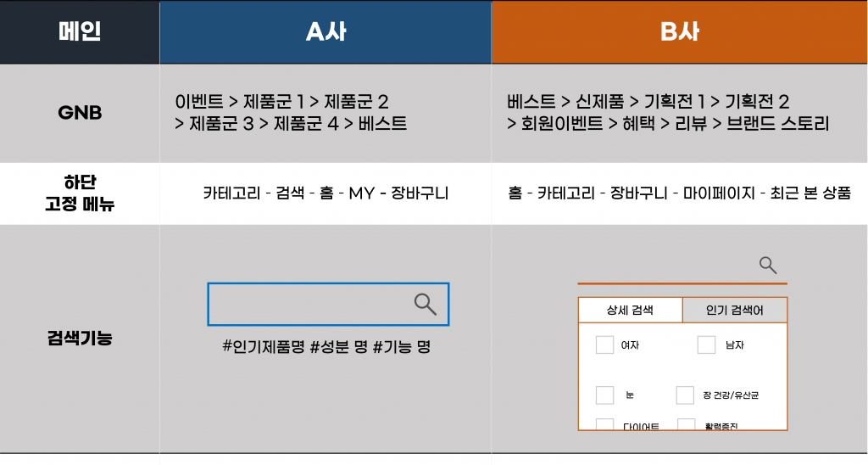The height and width of the screenshot is (465, 868).
Task: Click B사's magnifier search icon
Action: pyautogui.click(x=768, y=265)
